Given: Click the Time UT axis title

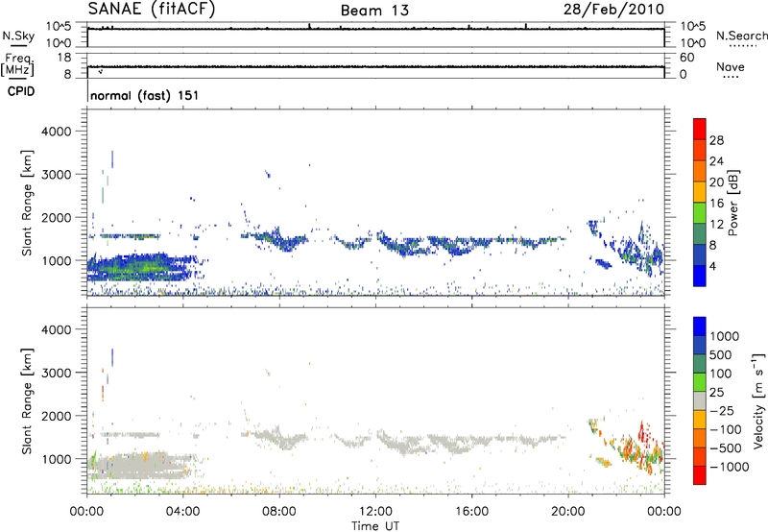Looking at the screenshot, I should 375,526.
